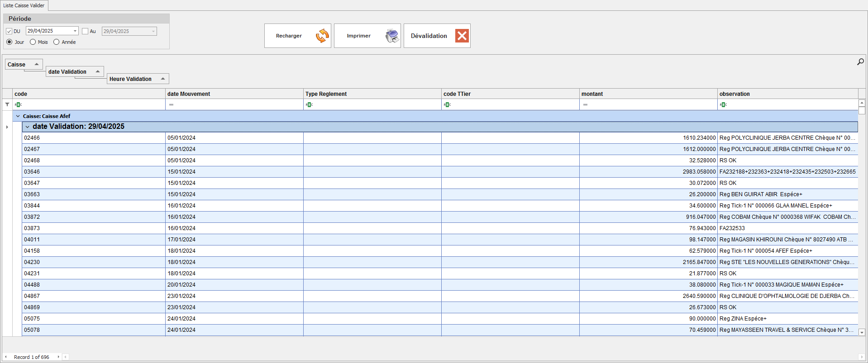Open the DU date picker dropdown
This screenshot has height=363, width=868.
75,31
